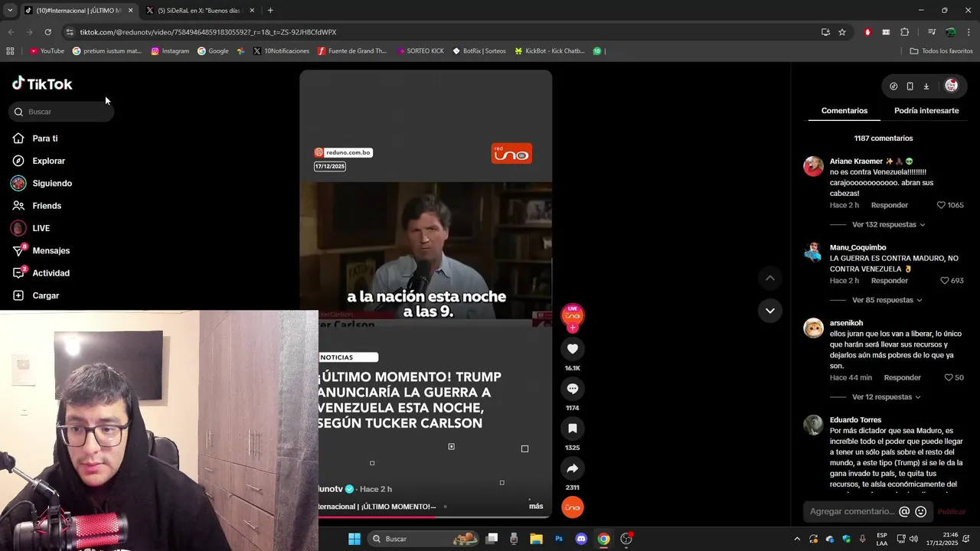Viewport: 980px width, 551px height.
Task: Bookmark the video with save icon
Action: point(572,429)
